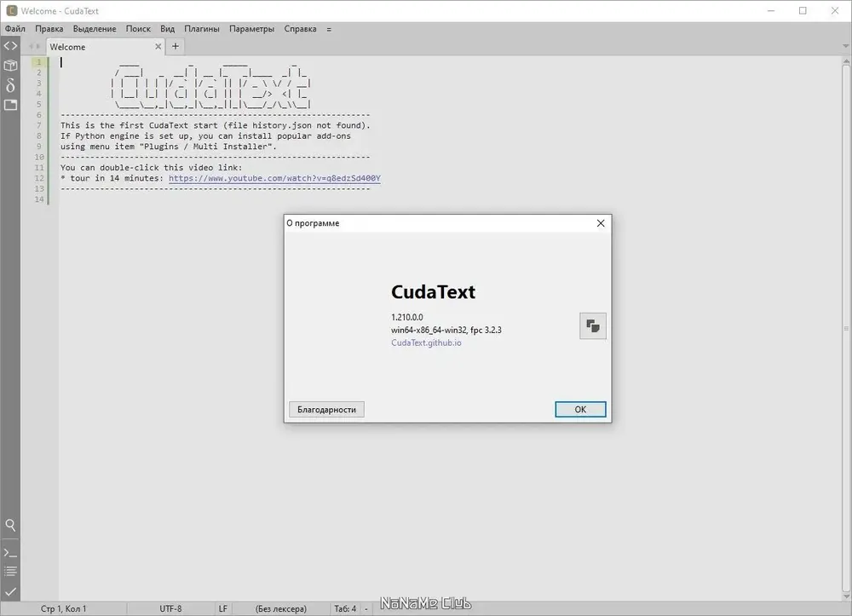Open the Code tree sidebar panel
The image size is (852, 616).
(10, 46)
